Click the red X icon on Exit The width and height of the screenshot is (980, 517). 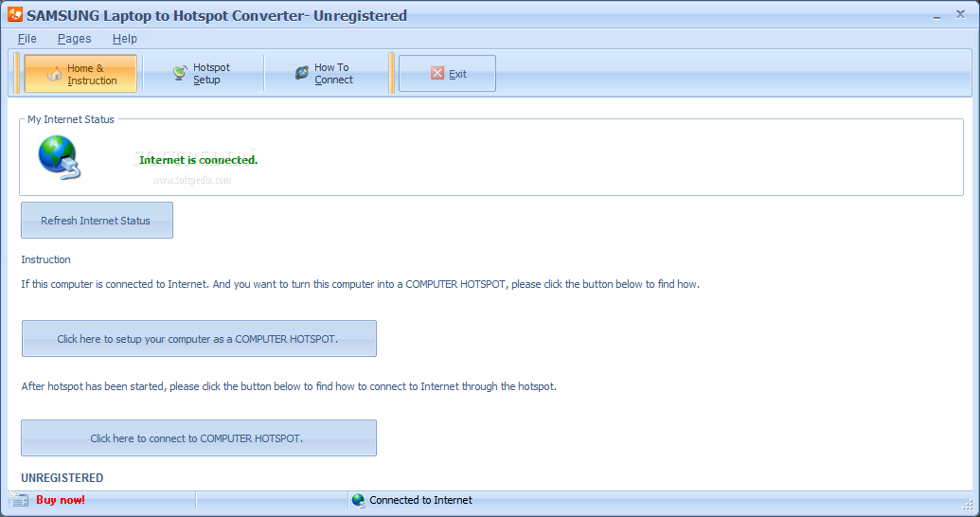[x=437, y=73]
